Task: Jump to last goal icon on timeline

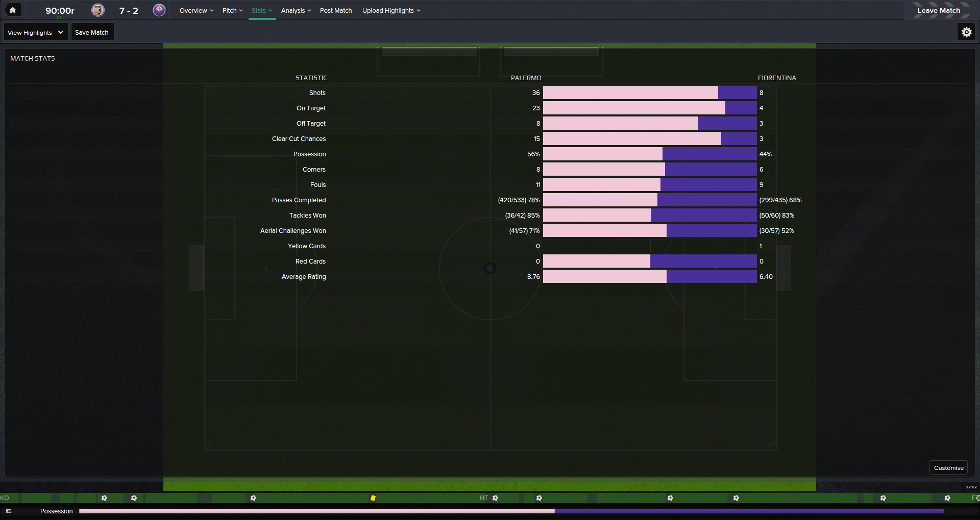Action: coord(947,498)
